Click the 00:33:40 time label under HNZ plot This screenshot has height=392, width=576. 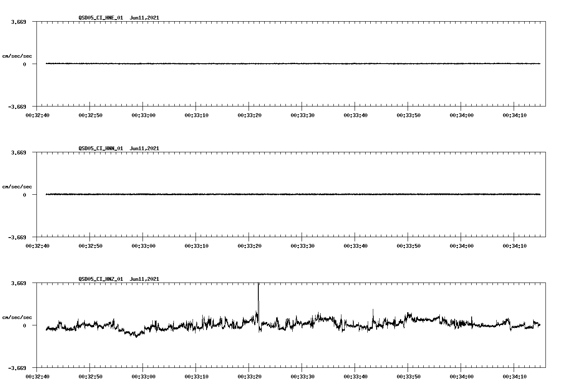click(x=355, y=376)
